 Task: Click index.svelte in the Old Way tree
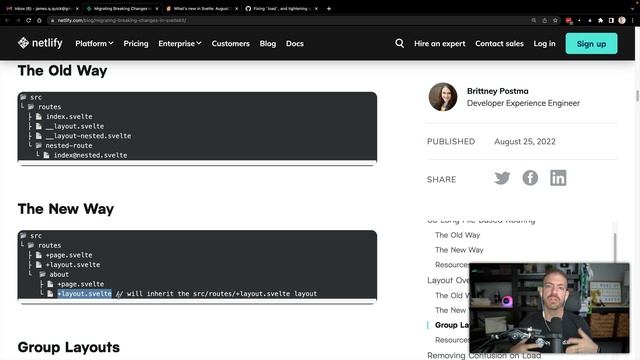(69, 116)
